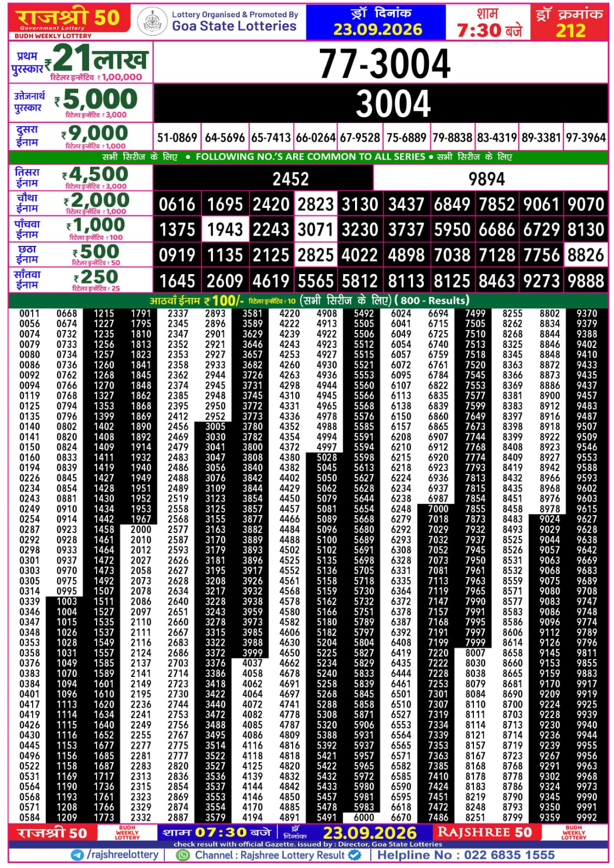Viewport: 614px width, 868px height.
Task: Click draw time 7:30 बजे in header
Action: point(489,30)
